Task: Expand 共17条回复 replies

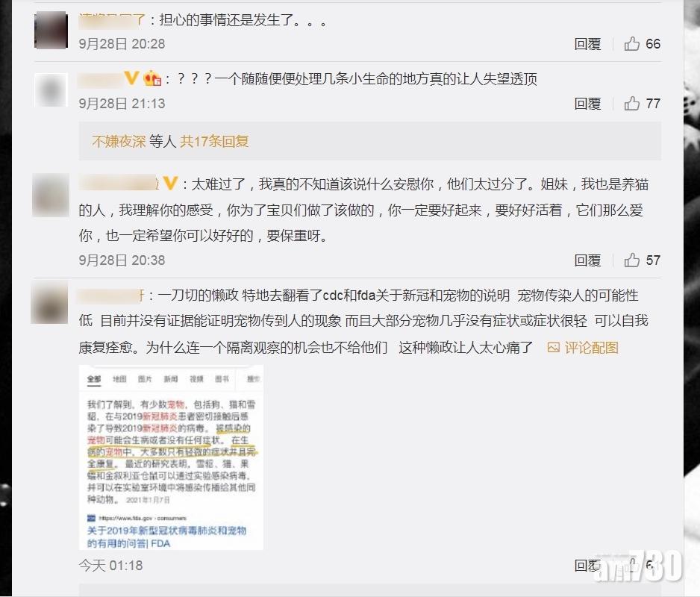Action: tap(214, 142)
